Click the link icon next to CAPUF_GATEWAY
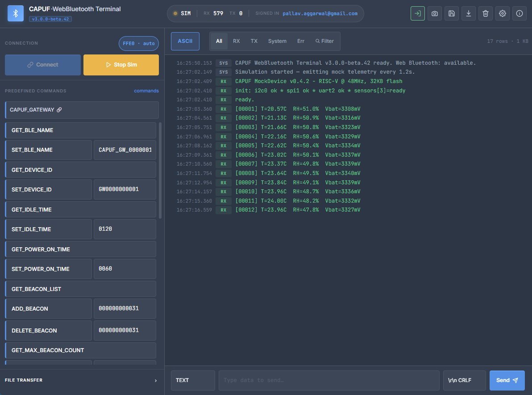Screen dimensions: 532x395 [59, 110]
